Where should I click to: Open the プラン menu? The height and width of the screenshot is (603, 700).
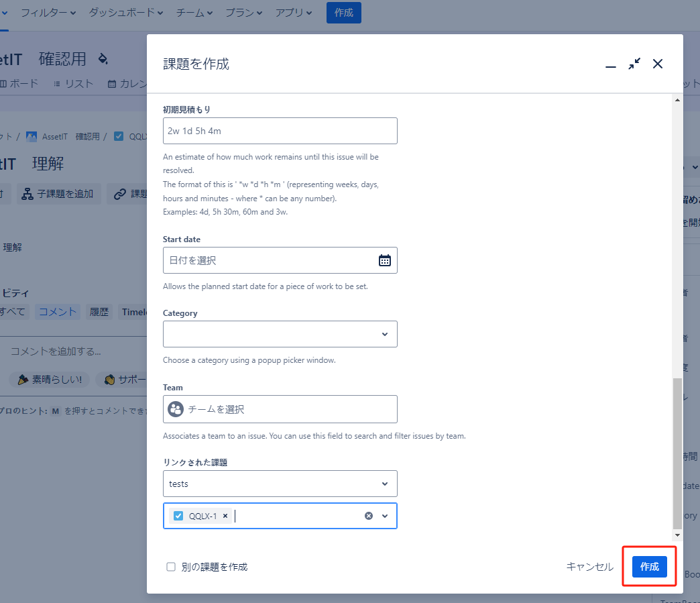coord(244,13)
